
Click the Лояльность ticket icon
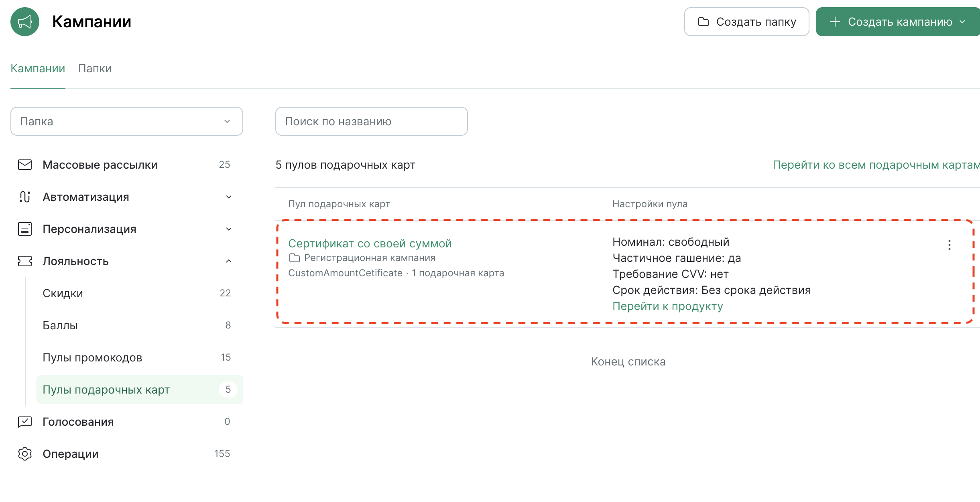point(25,261)
